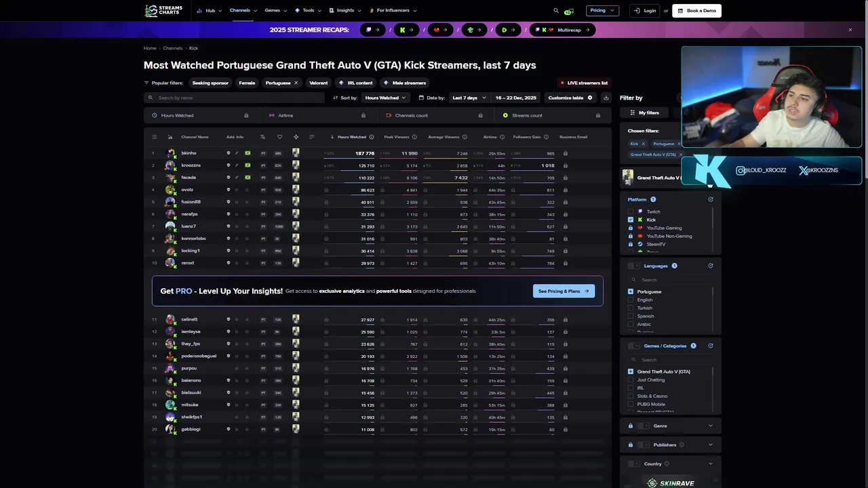The height and width of the screenshot is (488, 868).
Task: Click the list rank column header icon
Action: pos(154,137)
